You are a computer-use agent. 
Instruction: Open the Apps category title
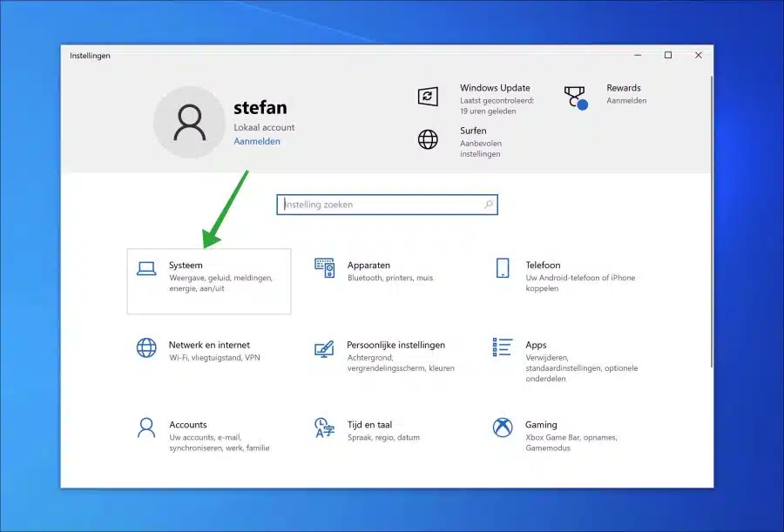coord(536,345)
